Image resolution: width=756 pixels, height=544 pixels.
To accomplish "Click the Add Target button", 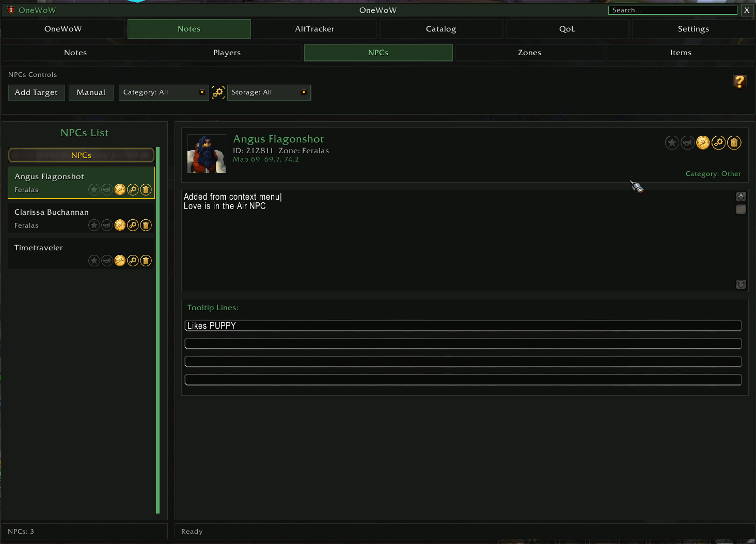I will tap(36, 92).
